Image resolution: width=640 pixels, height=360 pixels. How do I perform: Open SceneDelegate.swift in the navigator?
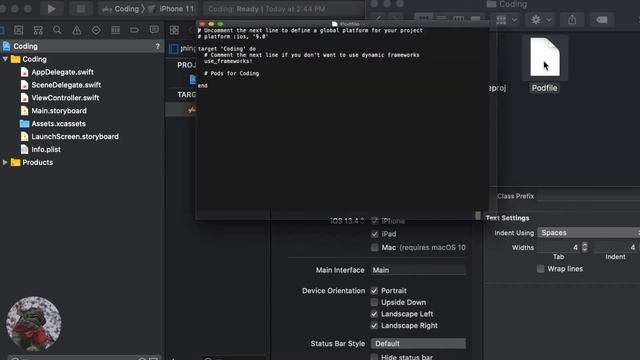(x=66, y=85)
